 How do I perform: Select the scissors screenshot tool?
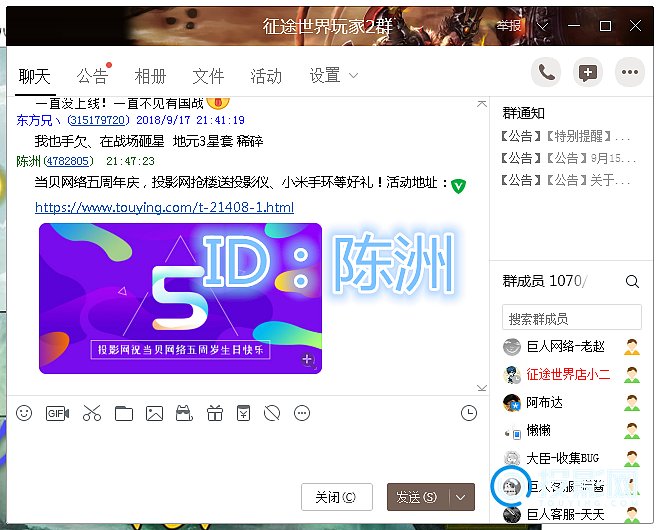point(92,413)
